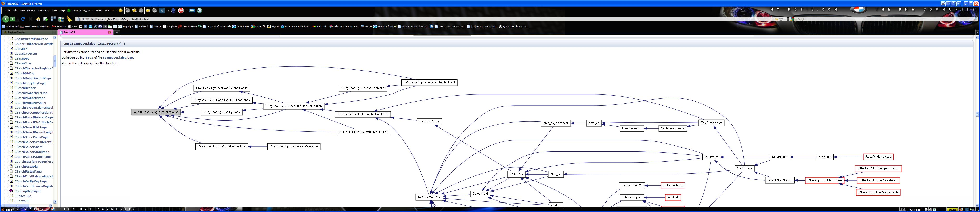Screen dimensions: 980x212
Task: Close the Falcon32 tab
Action: (110, 33)
